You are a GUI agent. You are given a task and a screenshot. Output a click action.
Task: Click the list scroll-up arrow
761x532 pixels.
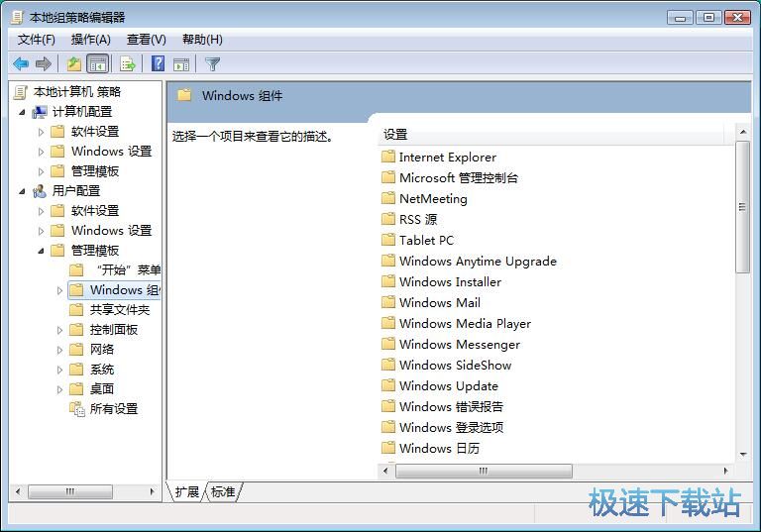tap(743, 132)
